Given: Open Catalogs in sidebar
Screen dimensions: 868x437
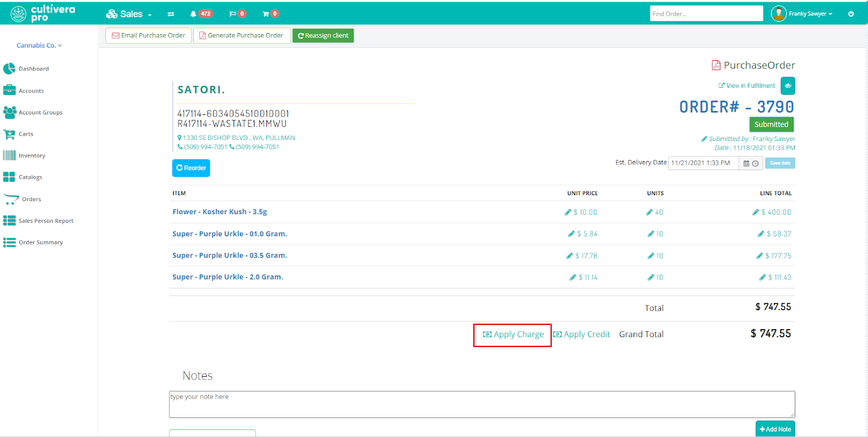Looking at the screenshot, I should (30, 177).
